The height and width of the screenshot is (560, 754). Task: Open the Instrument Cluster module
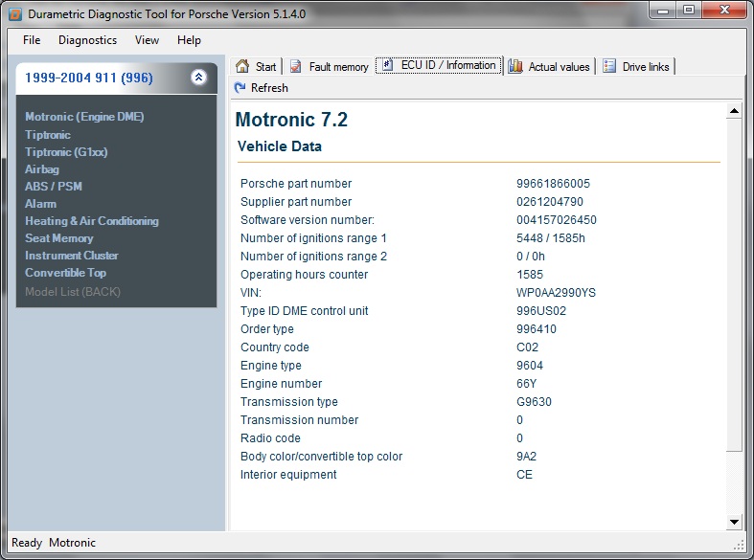point(72,256)
